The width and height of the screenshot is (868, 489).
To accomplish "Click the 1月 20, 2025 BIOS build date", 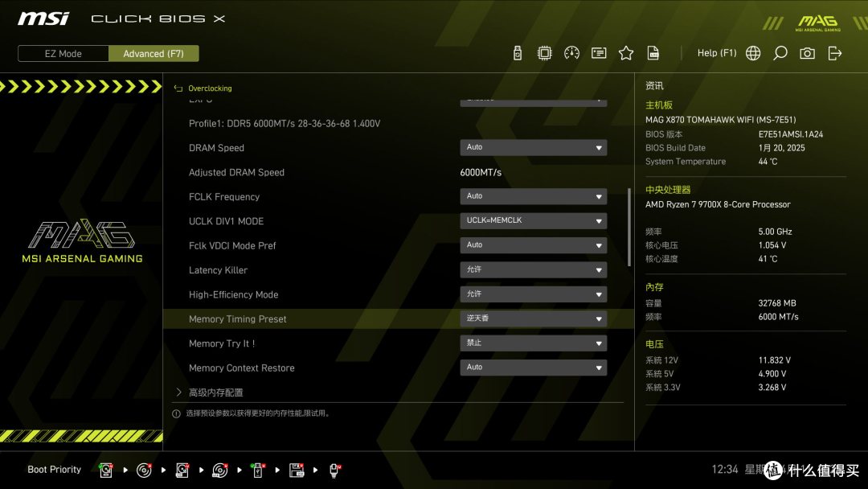I will 781,148.
